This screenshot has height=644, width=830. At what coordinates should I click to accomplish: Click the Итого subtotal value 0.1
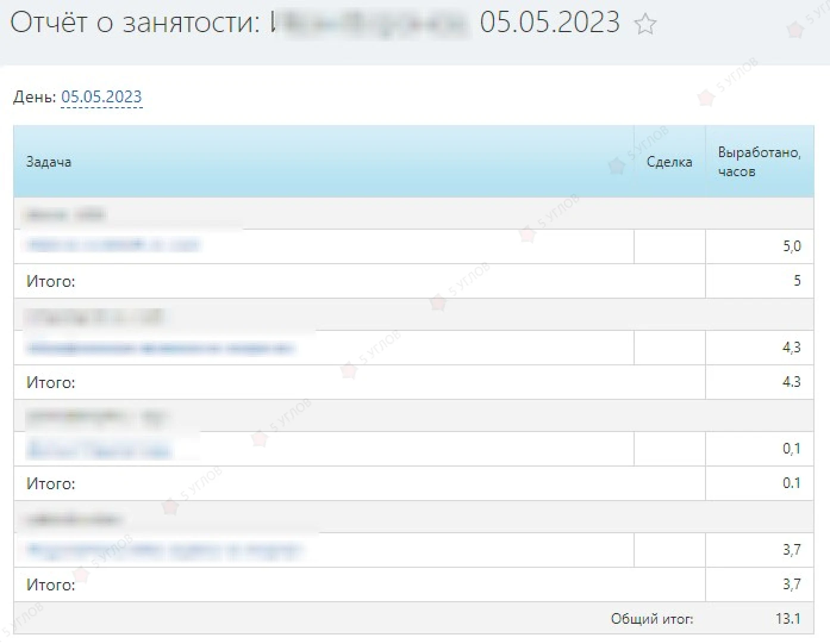tap(791, 483)
